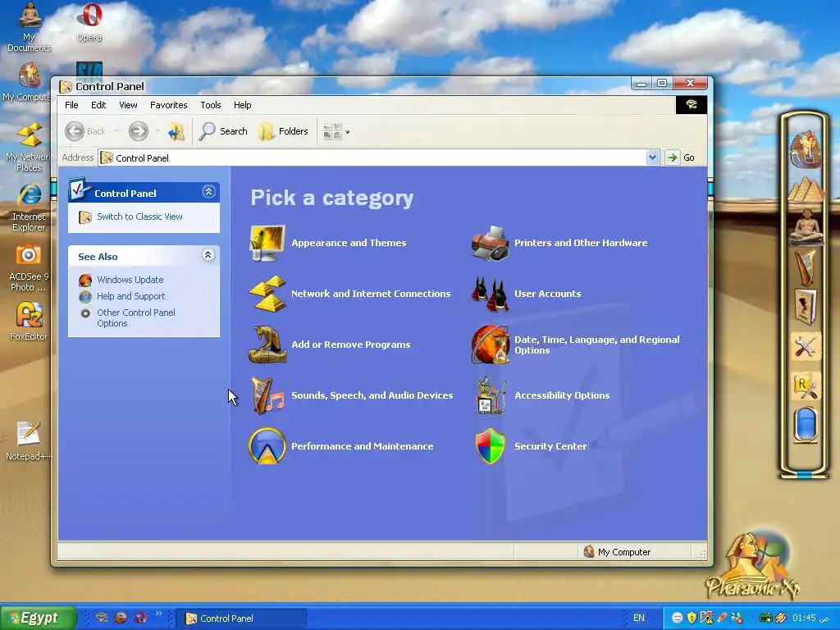Launch Opera from the desktop

pyautogui.click(x=89, y=22)
